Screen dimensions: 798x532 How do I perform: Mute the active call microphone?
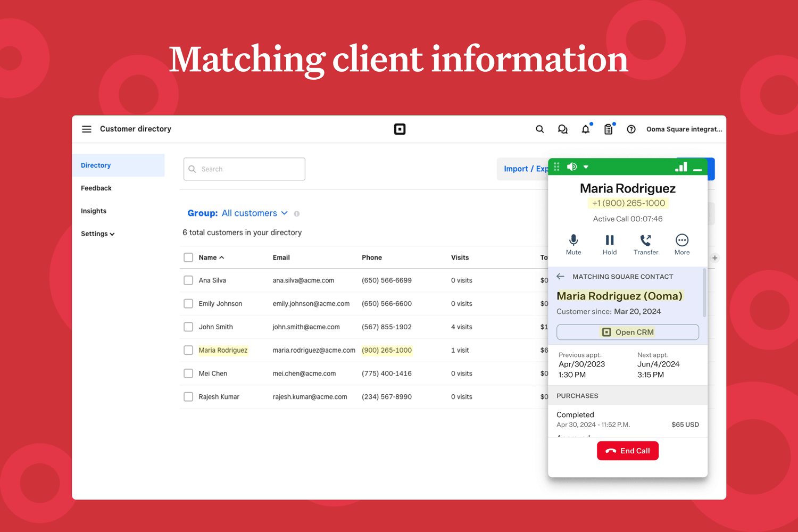(573, 244)
